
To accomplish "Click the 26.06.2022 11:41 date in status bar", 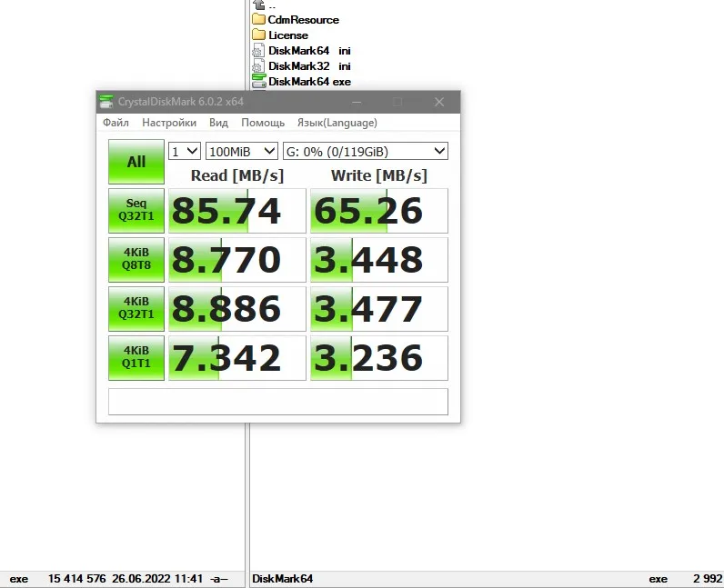I will [x=157, y=579].
